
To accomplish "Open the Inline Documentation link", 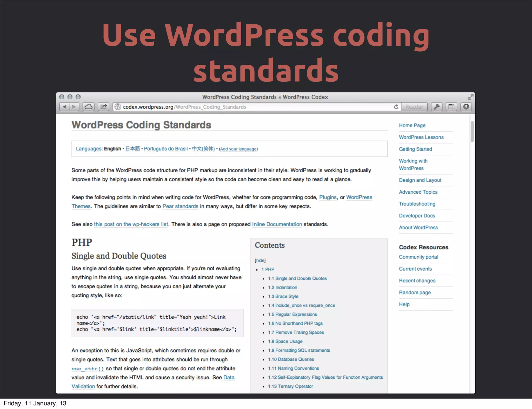I will coord(277,224).
